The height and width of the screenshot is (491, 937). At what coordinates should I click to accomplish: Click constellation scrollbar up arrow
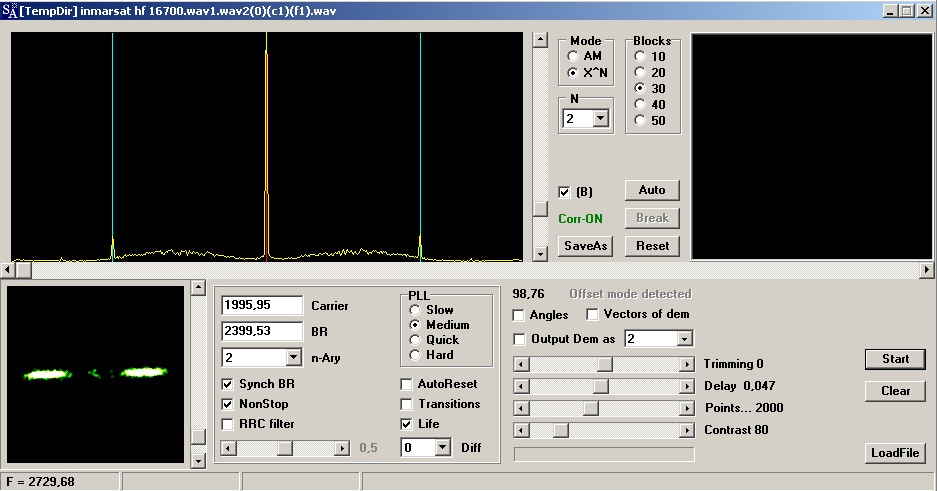tap(198, 288)
